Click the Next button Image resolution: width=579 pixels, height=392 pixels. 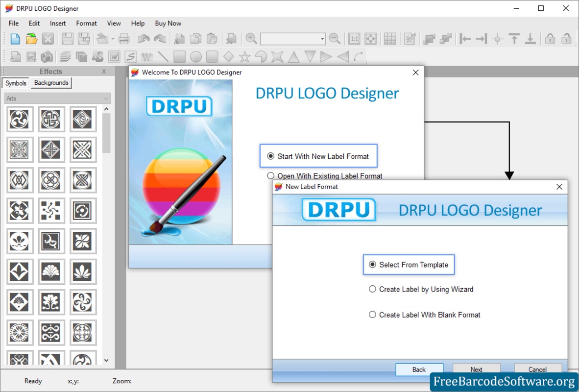click(476, 369)
